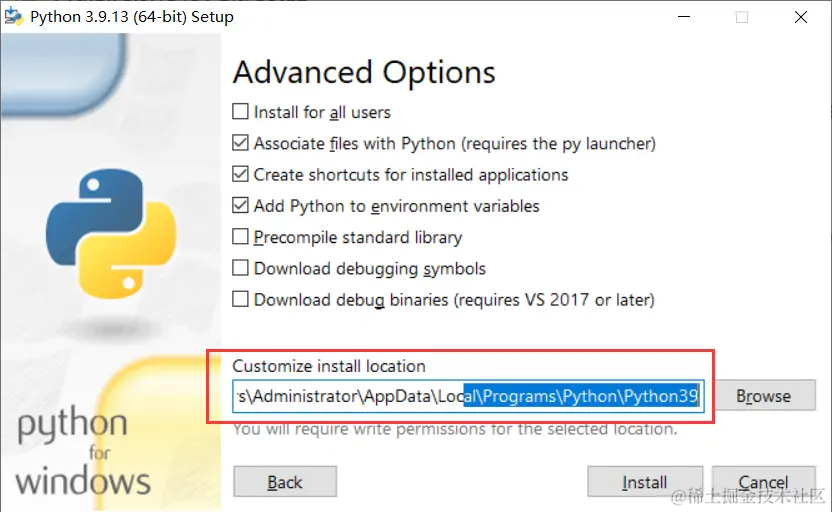The image size is (832, 512).
Task: Uncheck Add Python to environment variables
Action: pyautogui.click(x=240, y=206)
